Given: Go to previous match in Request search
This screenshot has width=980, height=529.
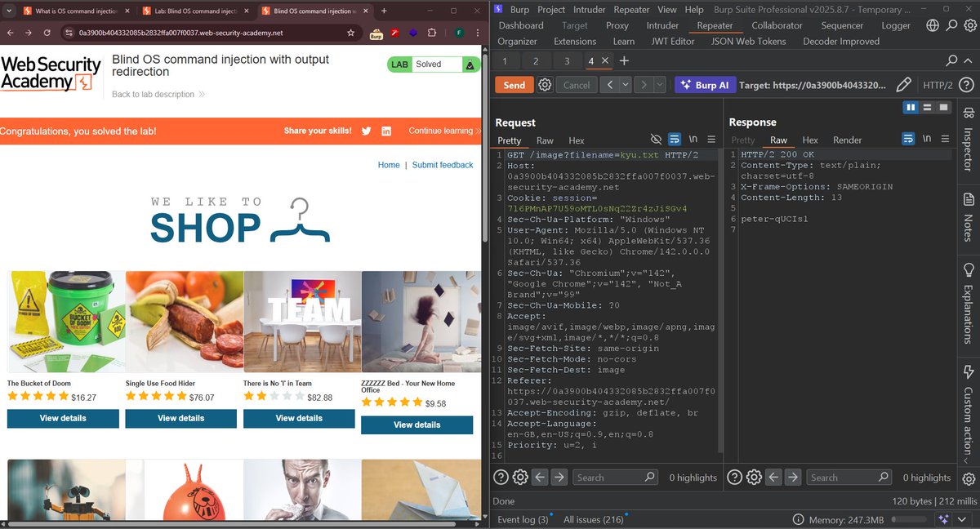Looking at the screenshot, I should click(x=540, y=478).
